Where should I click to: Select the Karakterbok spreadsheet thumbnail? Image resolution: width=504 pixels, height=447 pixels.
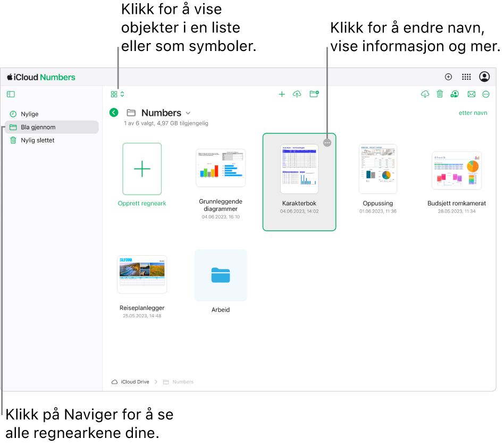tap(299, 168)
